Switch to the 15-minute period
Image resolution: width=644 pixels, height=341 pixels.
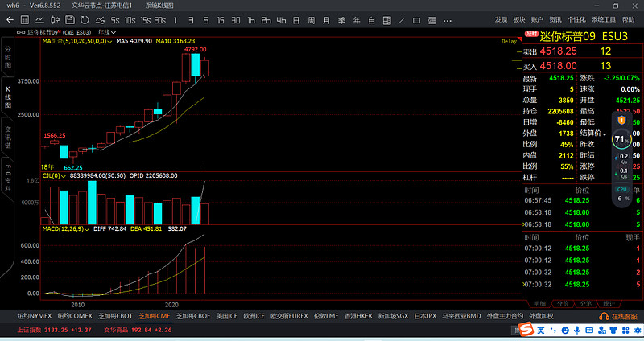coord(221,20)
